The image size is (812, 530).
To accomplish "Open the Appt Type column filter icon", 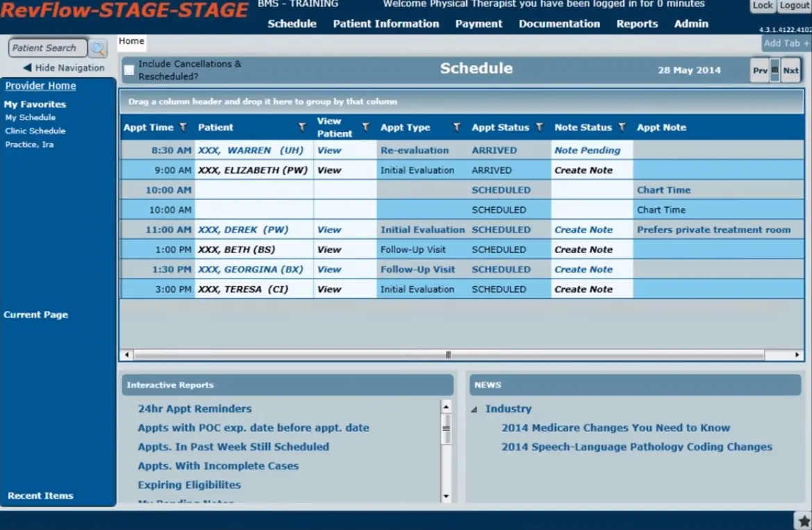I will click(x=456, y=127).
